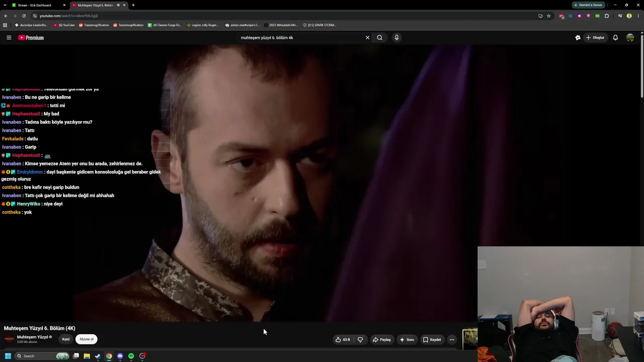Share the video via Paylaş
Viewport: 644px width, 362px height.
381,340
